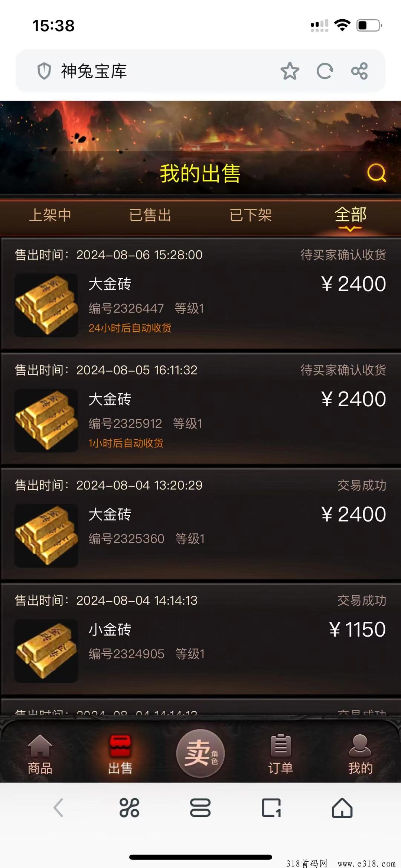Switch to 已下架 tab
401x868 pixels.
click(251, 215)
